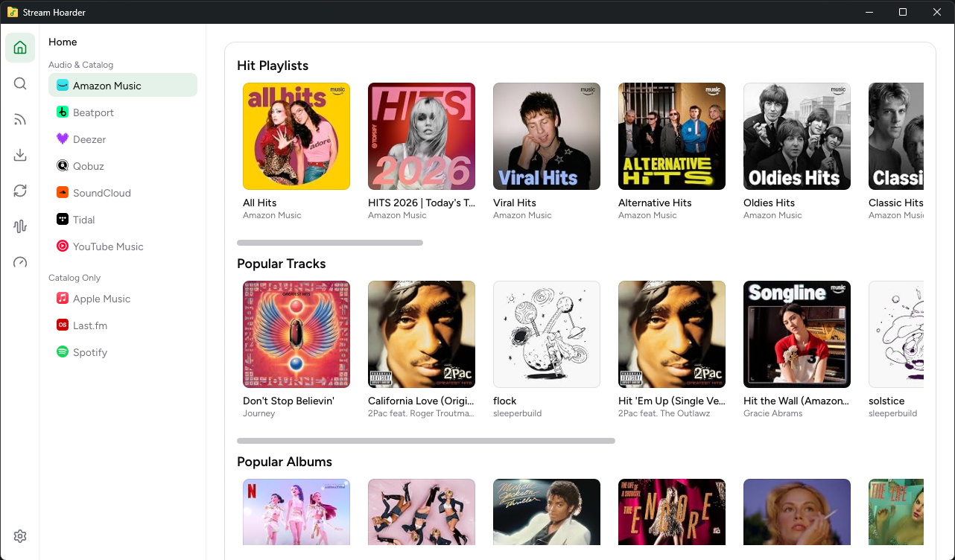Click the Amazon Music service icon
This screenshot has width=955, height=560.
[x=63, y=86]
